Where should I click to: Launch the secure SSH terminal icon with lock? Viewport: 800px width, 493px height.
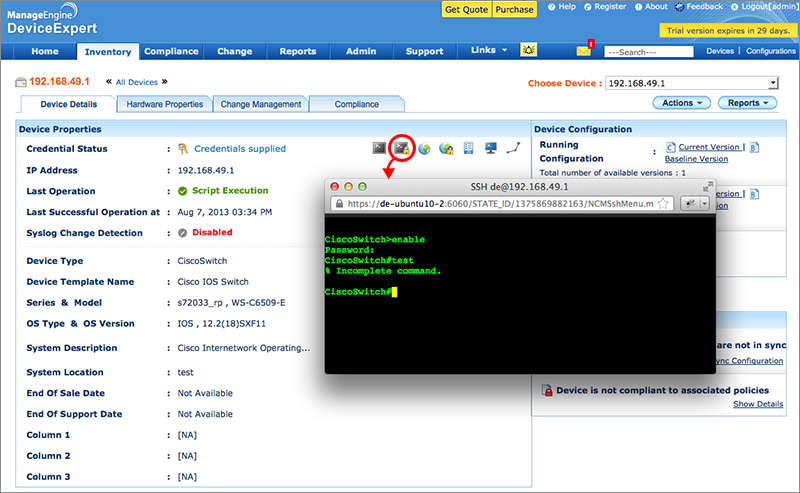coord(402,149)
